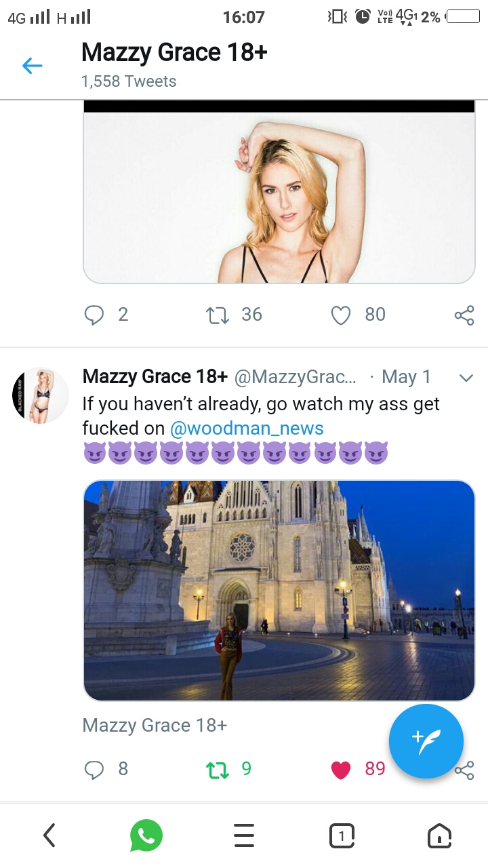This screenshot has width=488, height=868.
Task: Retweet the first tweet with 36 retweets
Action: pyautogui.click(x=218, y=315)
